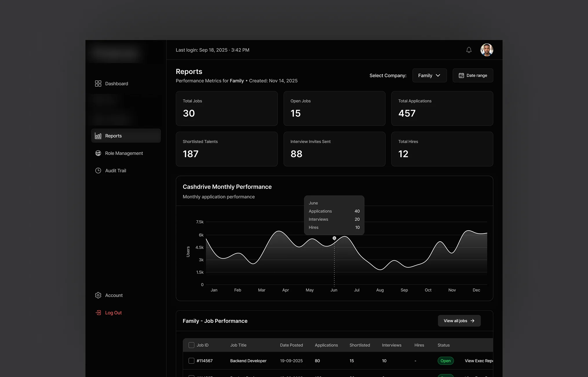
Task: Click the calendar icon in Date range
Action: tap(461, 75)
